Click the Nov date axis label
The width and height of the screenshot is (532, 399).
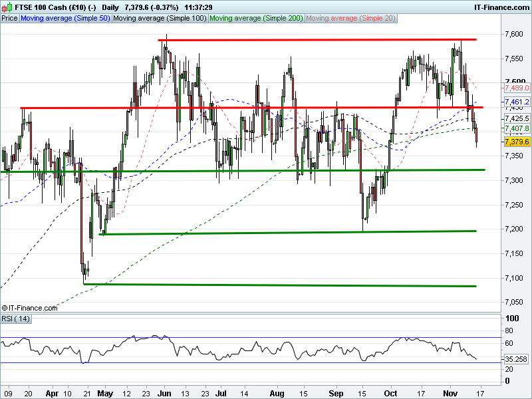(x=450, y=394)
